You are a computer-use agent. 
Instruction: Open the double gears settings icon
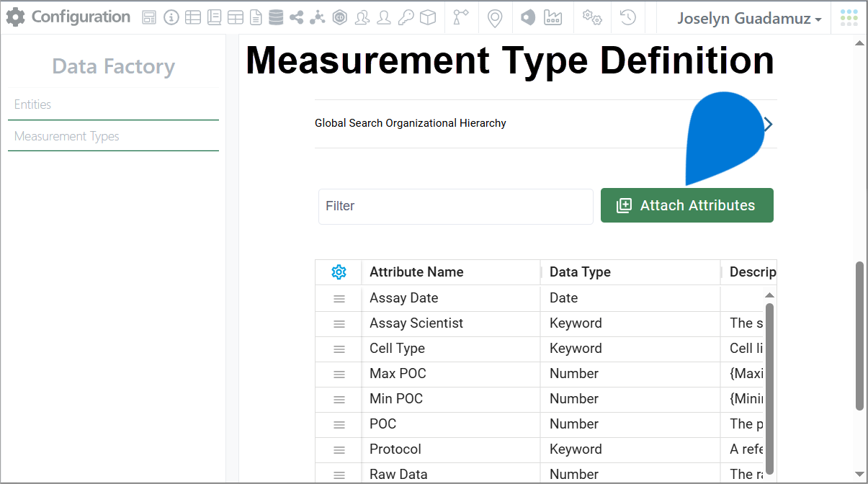pyautogui.click(x=592, y=18)
